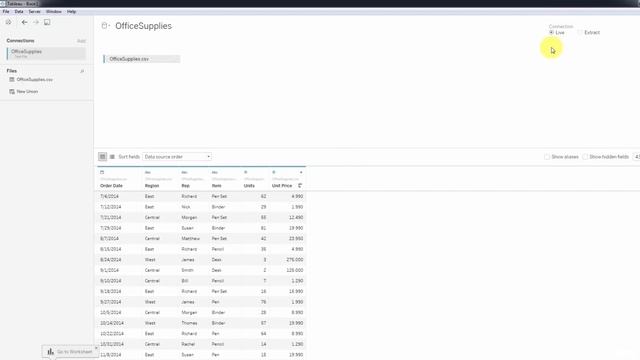
Task: Click the Bill cell in Rep column
Action: [184, 281]
